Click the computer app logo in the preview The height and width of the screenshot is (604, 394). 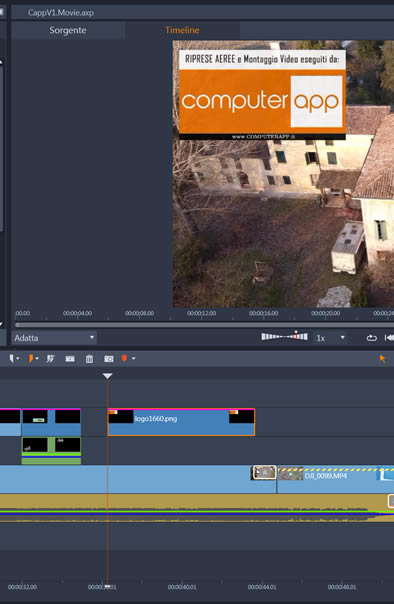[x=262, y=101]
